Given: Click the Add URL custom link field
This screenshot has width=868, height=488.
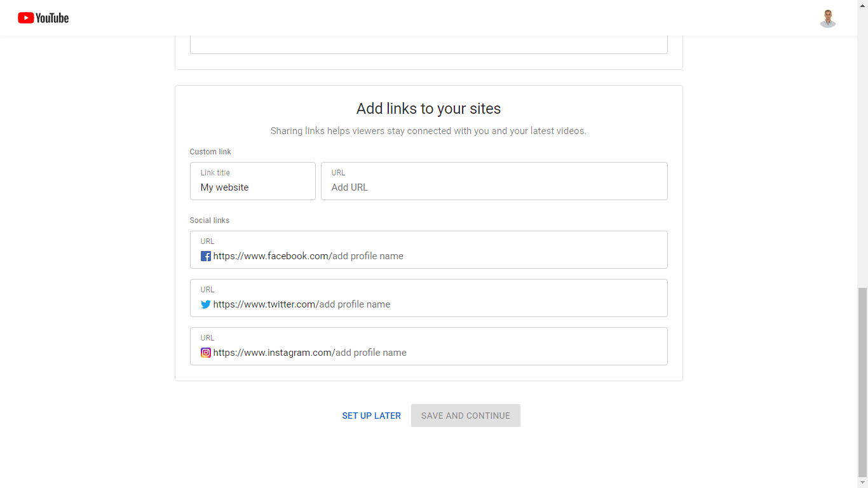Looking at the screenshot, I should click(x=494, y=187).
